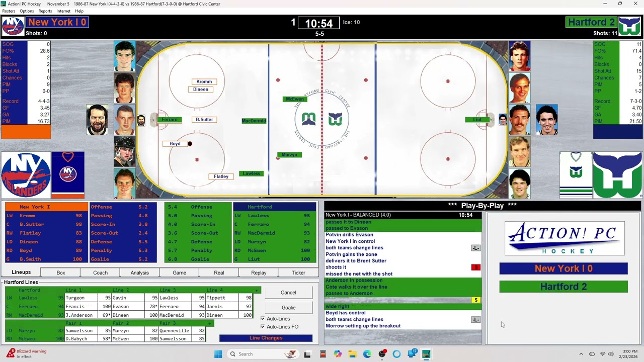Toggle the Auto-Lines checkbox
The width and height of the screenshot is (644, 362).
coord(262,319)
